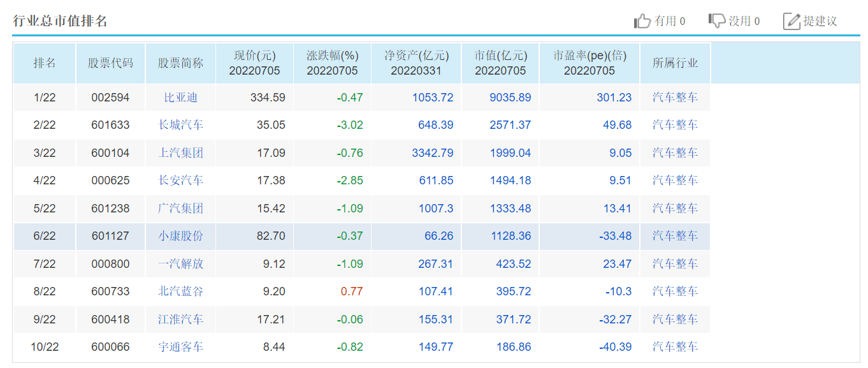
Task: Open the 上汽集团 stock link
Action: point(181,153)
